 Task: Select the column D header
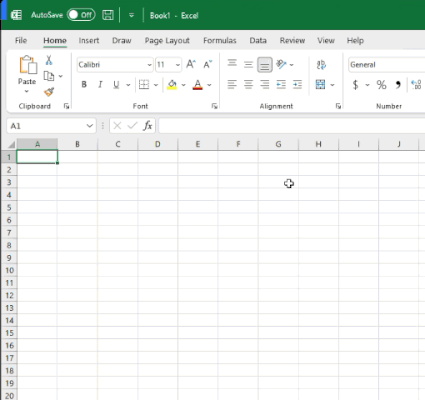[x=158, y=144]
